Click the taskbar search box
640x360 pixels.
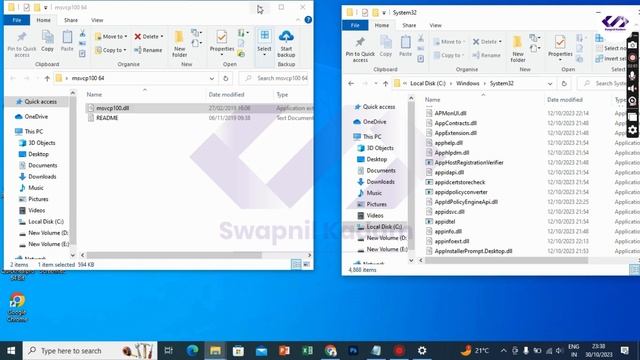tap(90, 351)
